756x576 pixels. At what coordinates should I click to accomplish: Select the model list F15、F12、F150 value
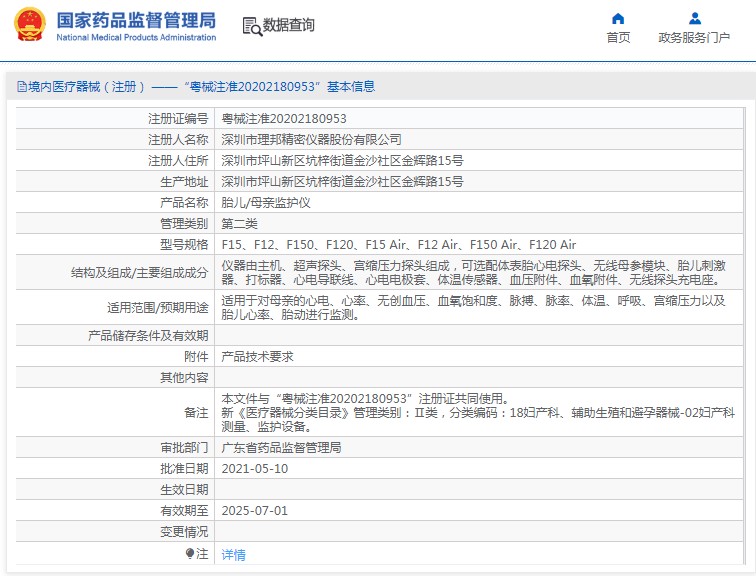pyautogui.click(x=399, y=245)
